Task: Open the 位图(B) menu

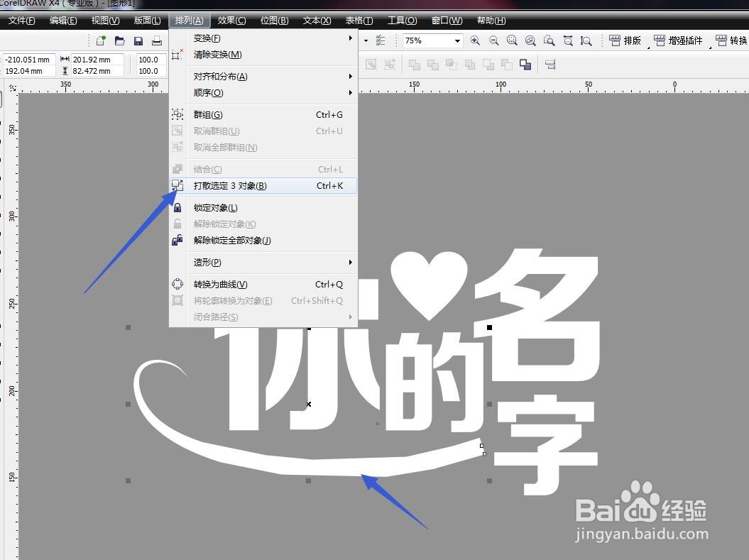Action: click(x=274, y=21)
